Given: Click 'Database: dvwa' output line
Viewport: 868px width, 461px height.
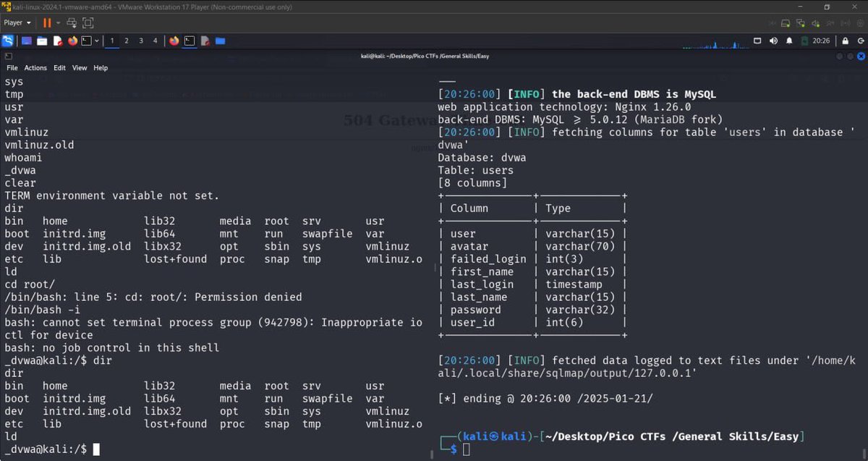Looking at the screenshot, I should [482, 158].
